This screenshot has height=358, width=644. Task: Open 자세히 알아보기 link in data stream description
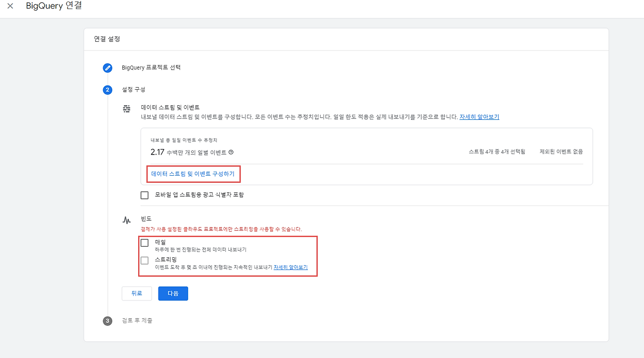[x=479, y=117]
